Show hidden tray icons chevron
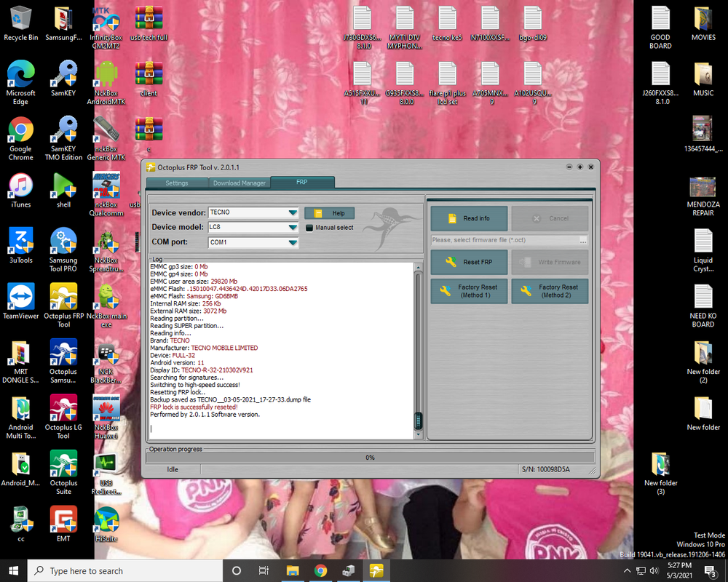Screen dimensions: 728x582 point(628,571)
